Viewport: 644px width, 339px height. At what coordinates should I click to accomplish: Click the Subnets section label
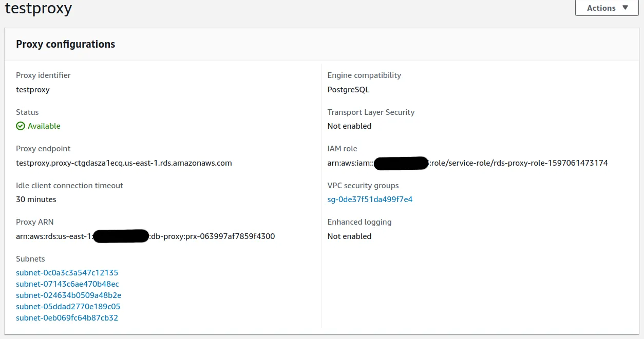point(30,259)
